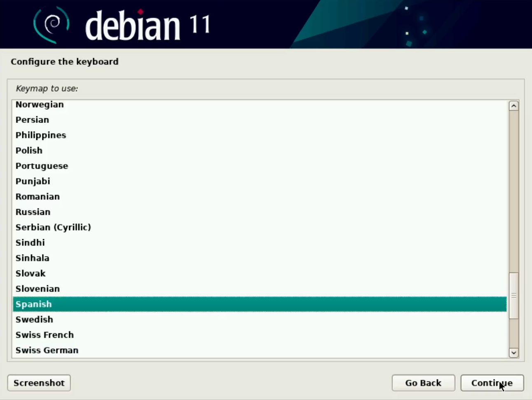Choose the Persian keyboard layout
Image resolution: width=532 pixels, height=400 pixels.
click(32, 120)
